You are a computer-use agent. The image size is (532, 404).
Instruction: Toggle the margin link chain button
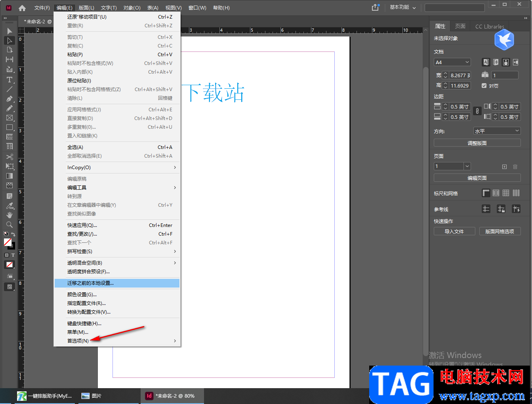point(477,111)
